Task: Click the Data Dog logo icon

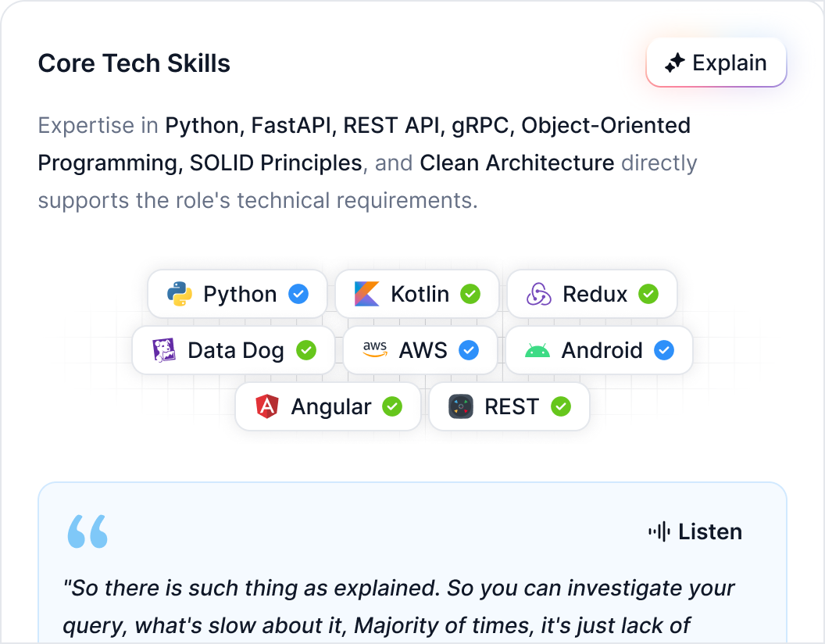Action: coord(163,350)
